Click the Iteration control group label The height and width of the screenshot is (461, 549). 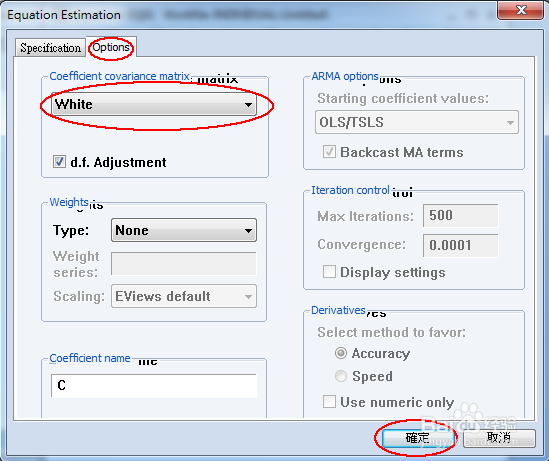(350, 190)
